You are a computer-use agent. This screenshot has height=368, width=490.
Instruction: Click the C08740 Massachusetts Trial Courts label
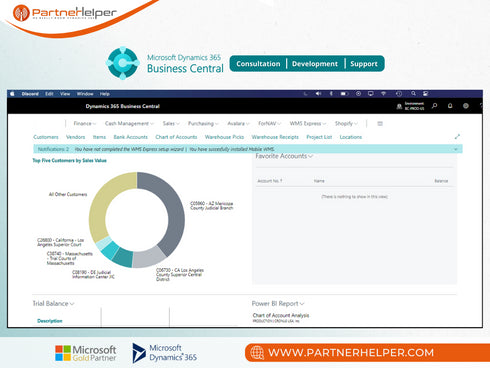(69, 258)
